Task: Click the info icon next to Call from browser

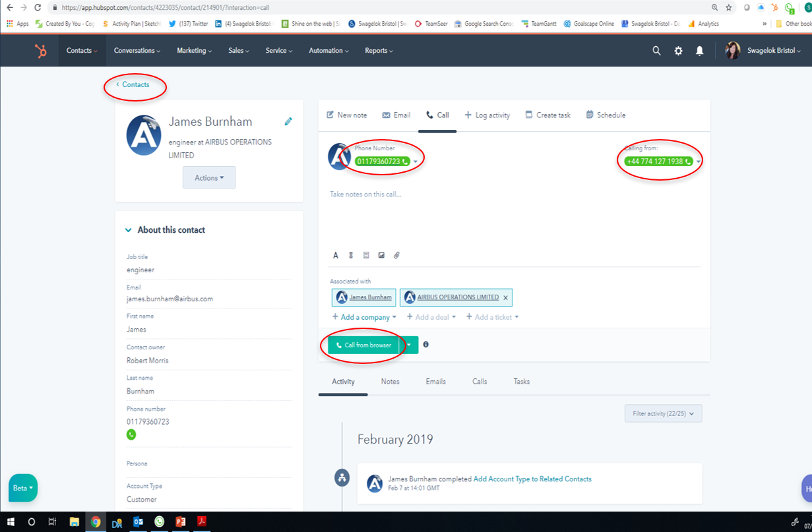Action: pos(425,345)
